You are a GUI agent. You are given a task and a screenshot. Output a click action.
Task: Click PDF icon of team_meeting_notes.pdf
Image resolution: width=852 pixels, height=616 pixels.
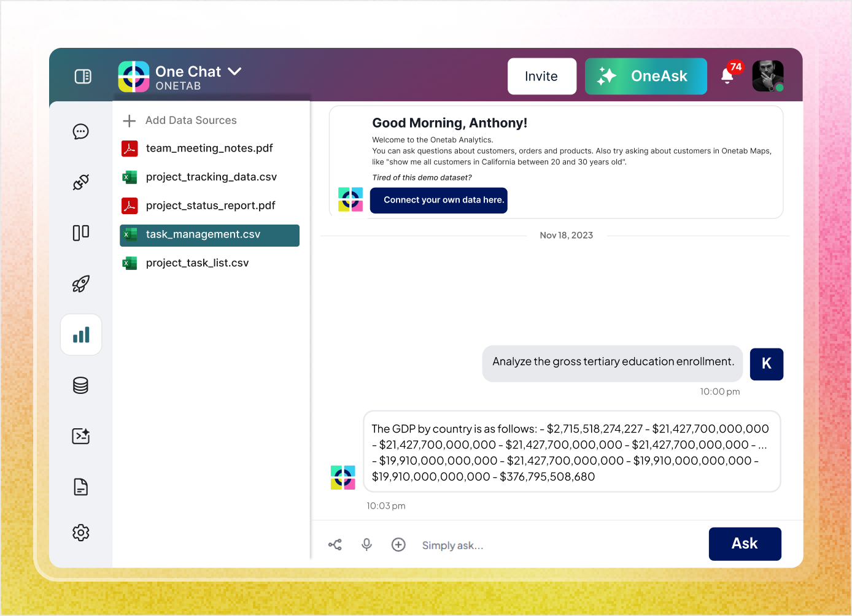coord(130,148)
